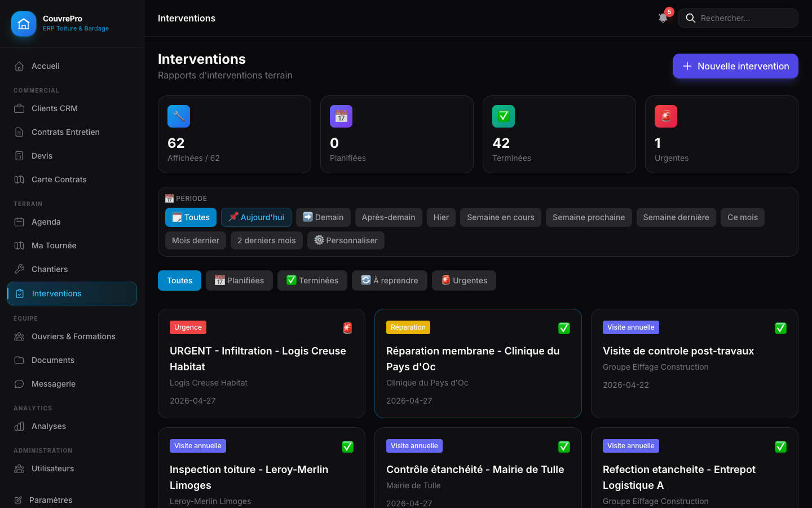Open the Accueil page
This screenshot has width=812, height=508.
[72, 66]
